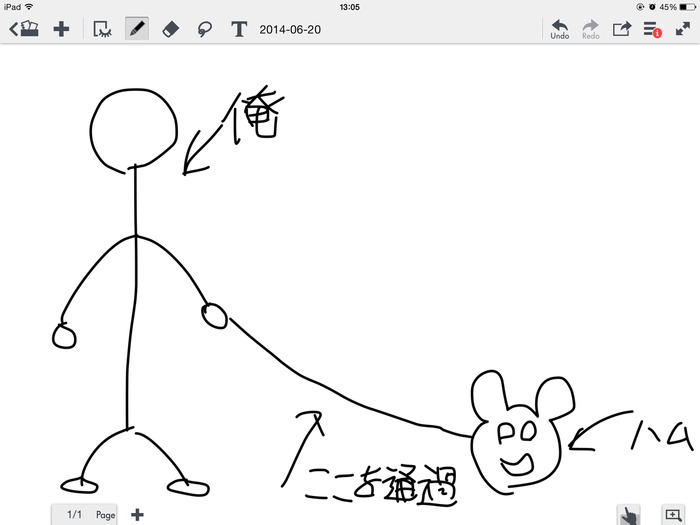Select the Lasso selection tool
700x525 pixels.
(204, 29)
